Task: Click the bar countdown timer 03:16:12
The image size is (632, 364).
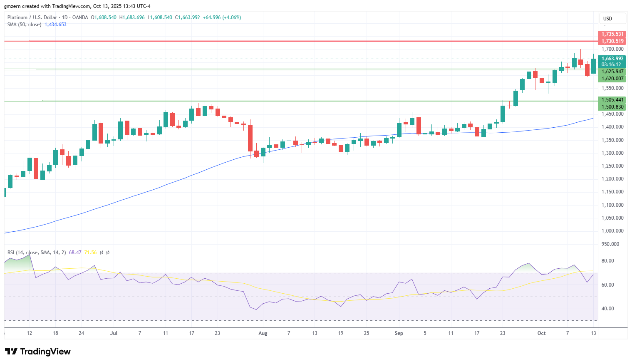Action: click(x=611, y=64)
